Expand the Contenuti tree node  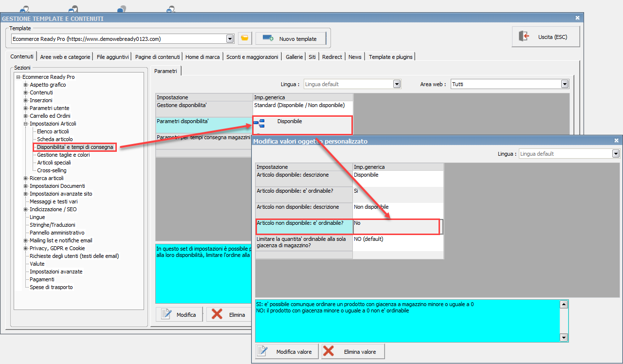tap(26, 92)
